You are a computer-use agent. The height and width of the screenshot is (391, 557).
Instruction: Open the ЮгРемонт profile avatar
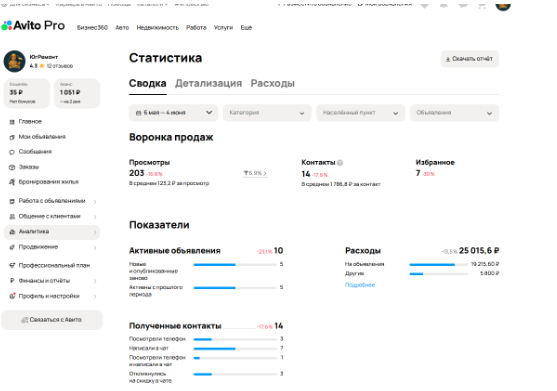click(15, 61)
